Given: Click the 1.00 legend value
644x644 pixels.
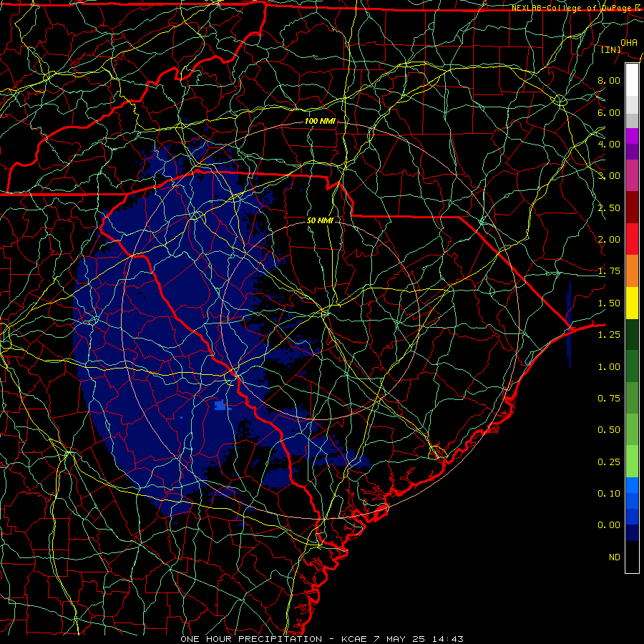Looking at the screenshot, I should point(609,367).
